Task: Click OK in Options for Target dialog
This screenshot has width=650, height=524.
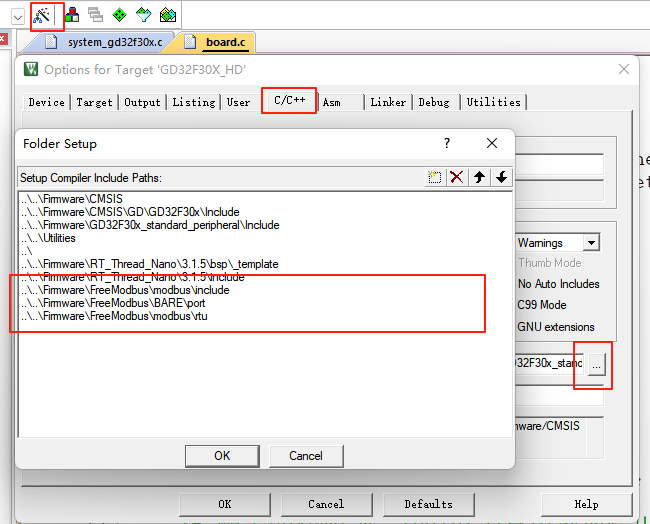Action: 225,505
